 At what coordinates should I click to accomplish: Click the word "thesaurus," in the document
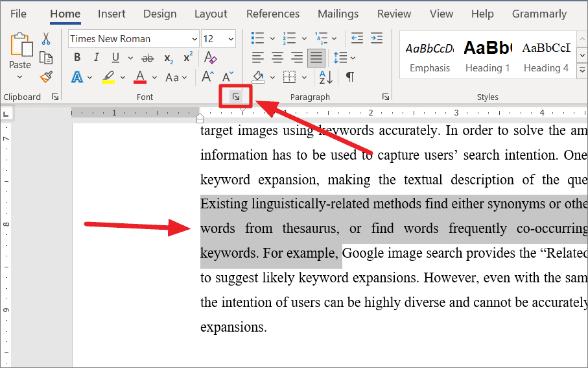coord(311,228)
